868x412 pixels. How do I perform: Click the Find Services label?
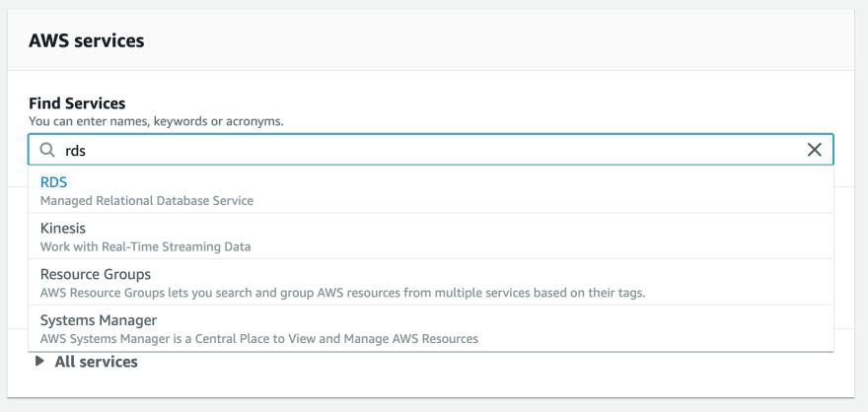point(77,103)
